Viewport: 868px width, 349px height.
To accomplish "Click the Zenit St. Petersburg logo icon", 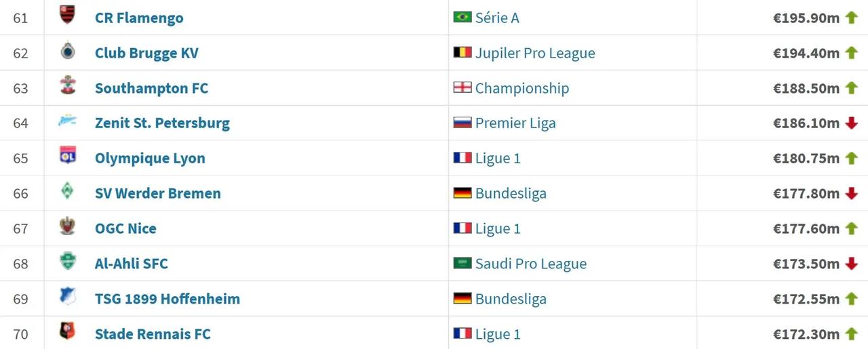I will click(67, 122).
